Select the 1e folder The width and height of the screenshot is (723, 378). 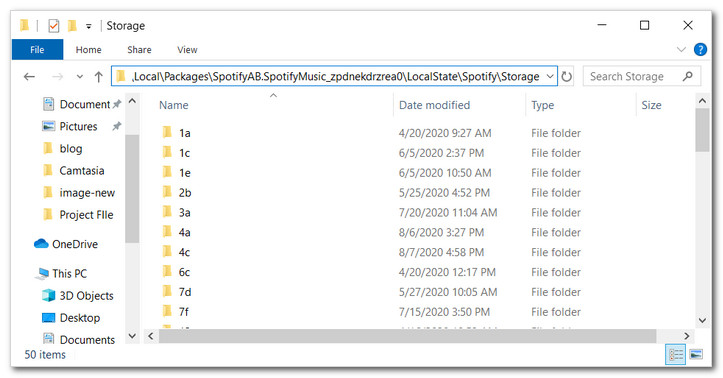[184, 173]
